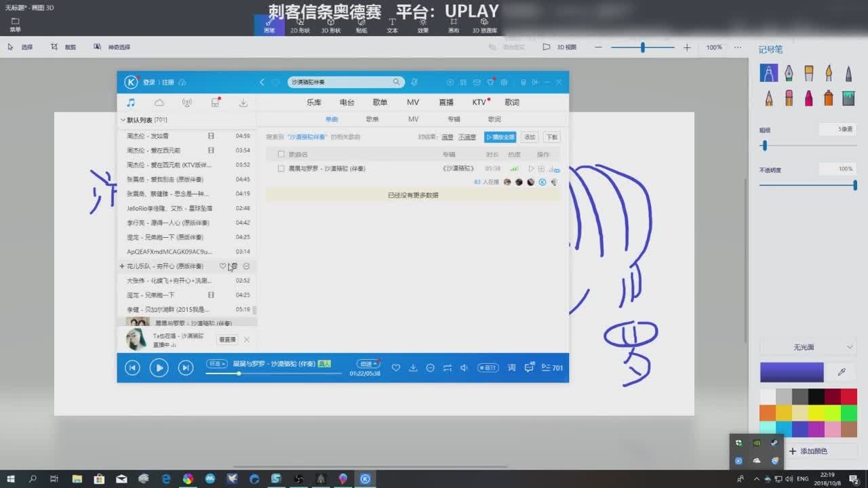
Task: Dismiss the live stream recommendation
Action: (x=247, y=340)
